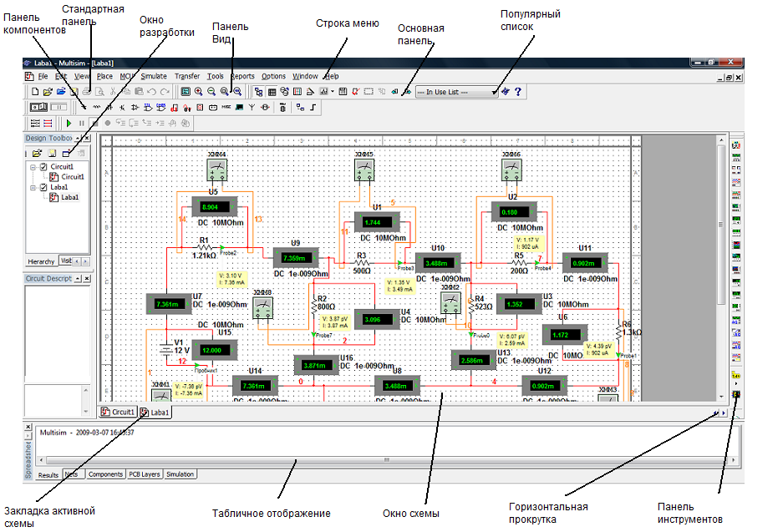Pin the Design Toolbox panel
783x532 pixels.
[79, 139]
